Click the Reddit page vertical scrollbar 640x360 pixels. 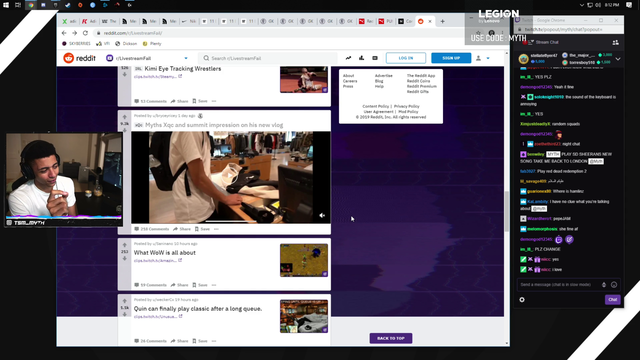click(507, 211)
